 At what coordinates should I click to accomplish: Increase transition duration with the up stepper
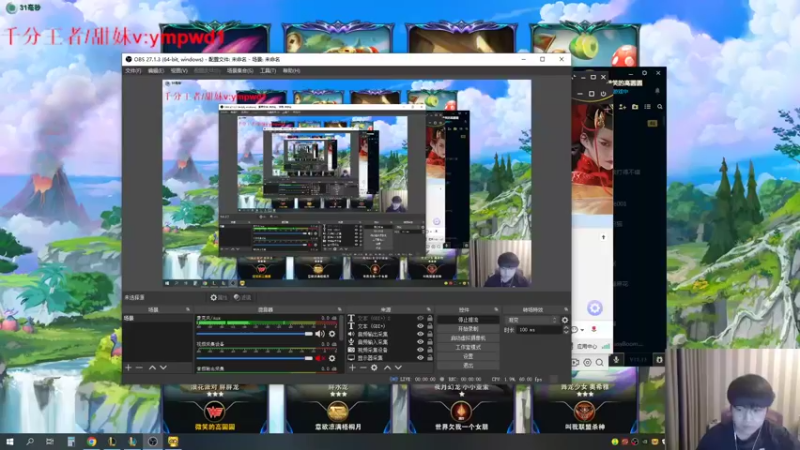tap(565, 328)
